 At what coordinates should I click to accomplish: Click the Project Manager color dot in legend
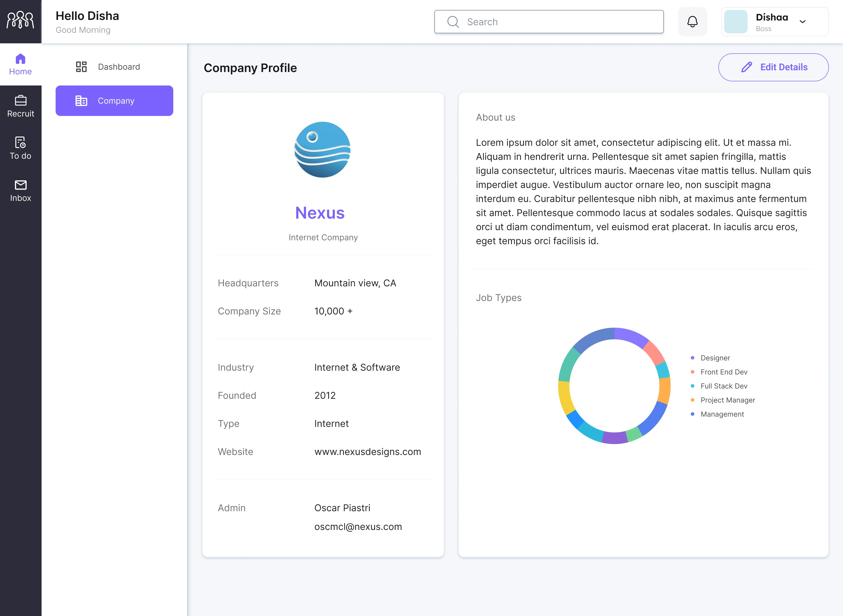click(692, 400)
